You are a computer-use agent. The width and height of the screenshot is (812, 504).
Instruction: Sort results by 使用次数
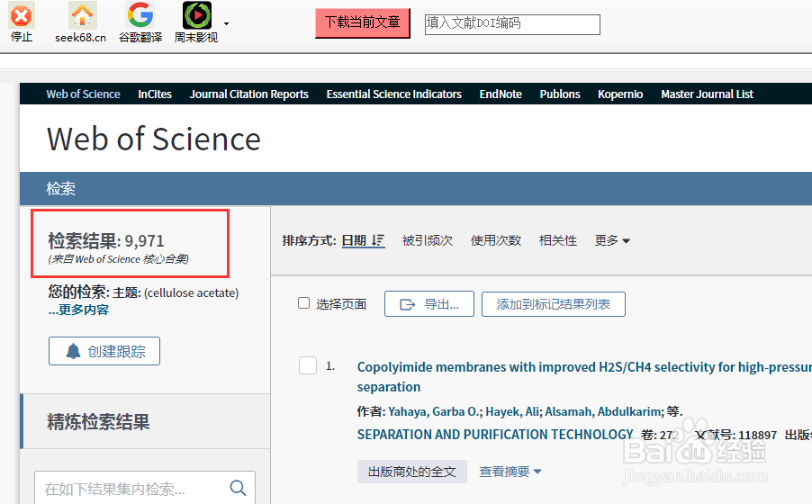pos(496,240)
